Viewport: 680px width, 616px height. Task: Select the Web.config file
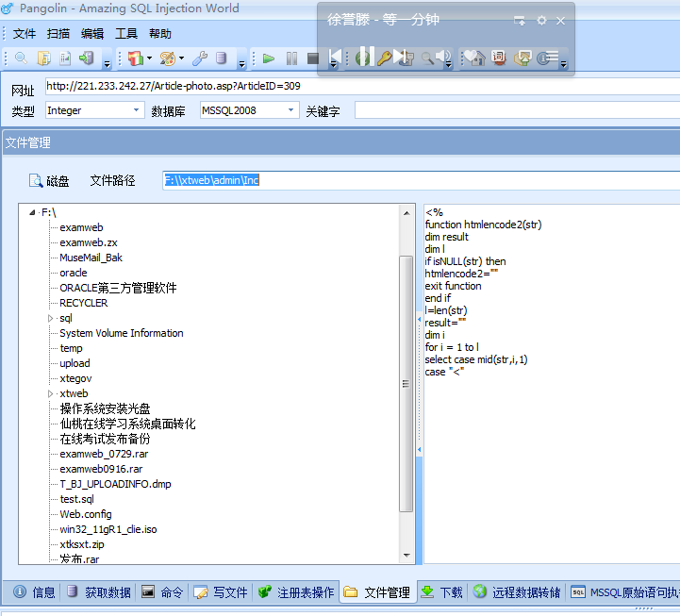[86, 514]
